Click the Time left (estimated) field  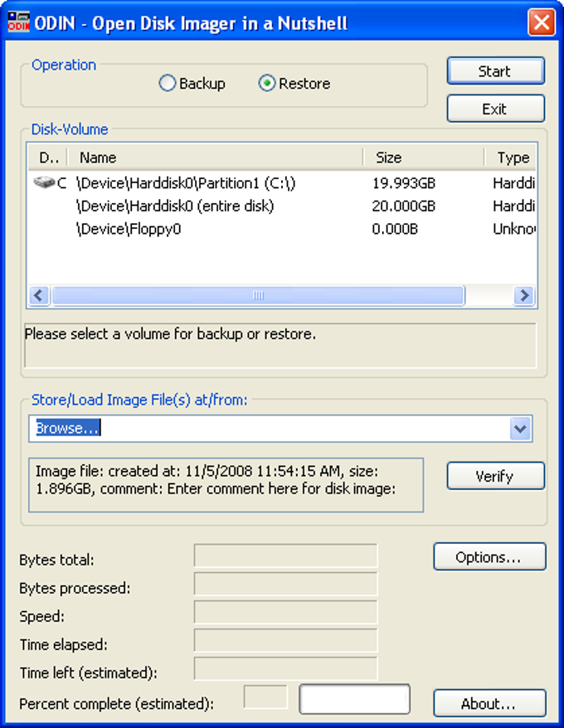(285, 669)
